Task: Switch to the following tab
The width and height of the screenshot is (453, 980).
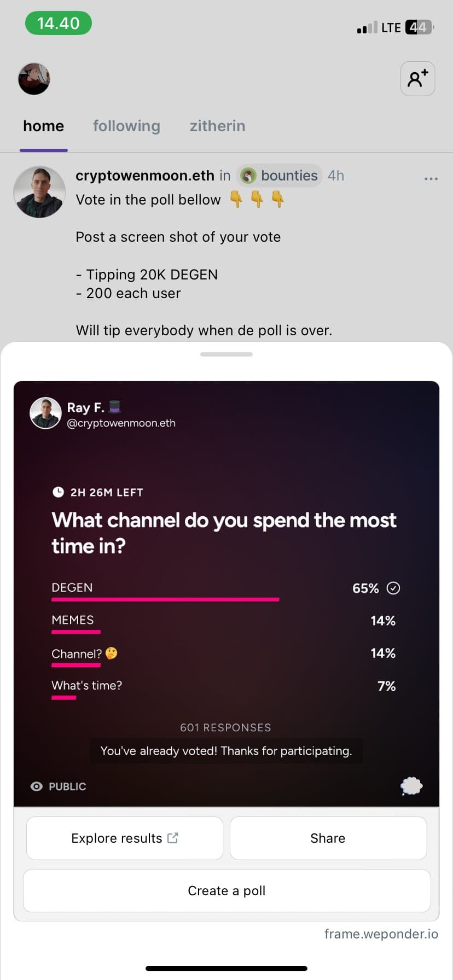Action: [x=126, y=126]
